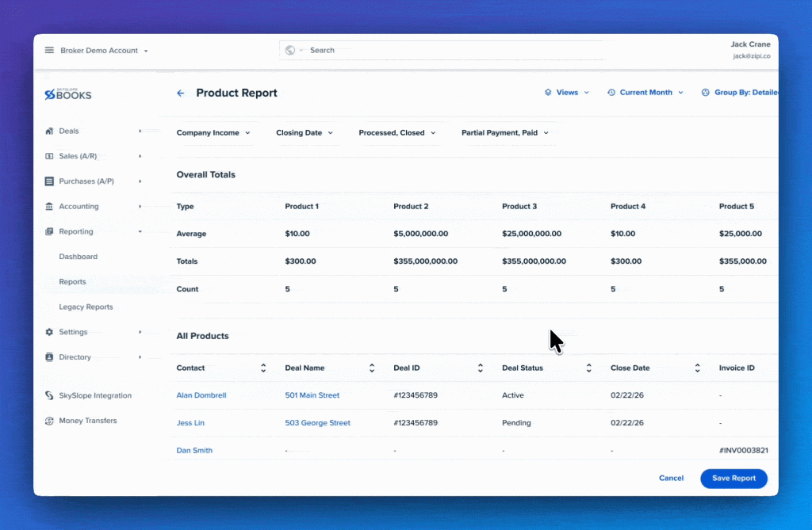Viewport: 812px width, 530px height.
Task: Click into the Search input field
Action: (446, 50)
